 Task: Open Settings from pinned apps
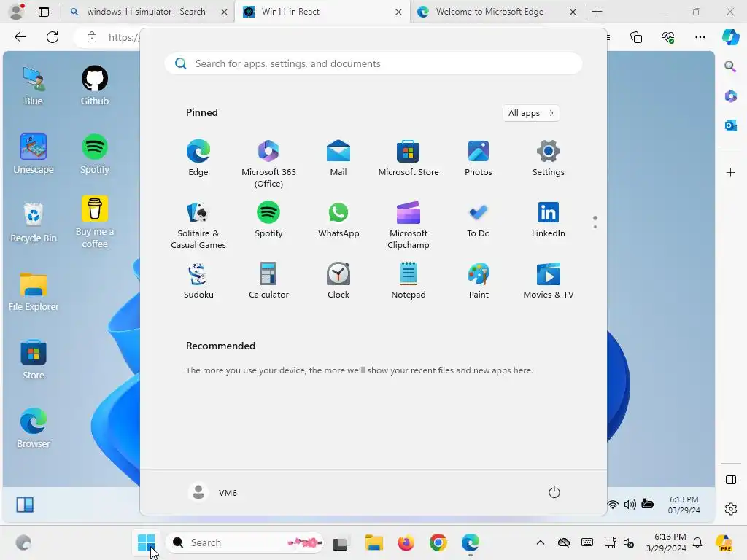click(x=549, y=158)
